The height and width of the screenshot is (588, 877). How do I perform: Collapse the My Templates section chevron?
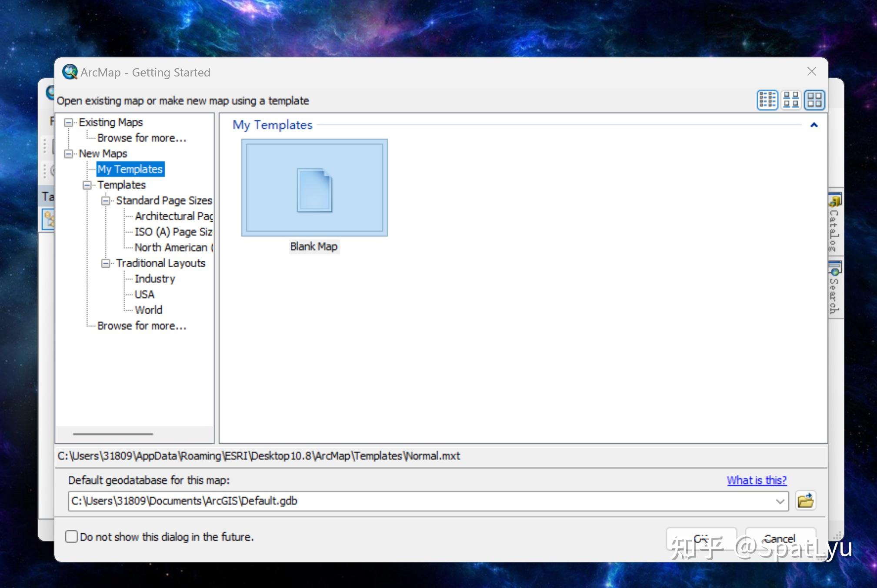814,125
